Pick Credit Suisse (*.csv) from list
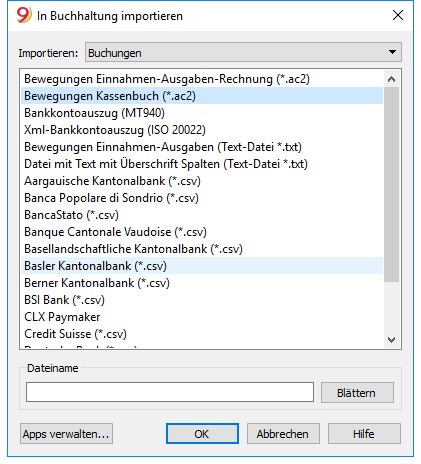The image size is (421, 464). tap(202, 334)
